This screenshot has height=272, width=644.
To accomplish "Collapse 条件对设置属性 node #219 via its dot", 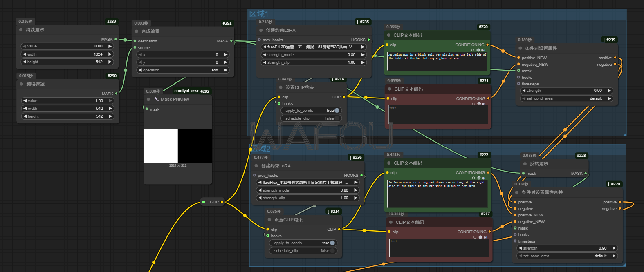I will [520, 48].
